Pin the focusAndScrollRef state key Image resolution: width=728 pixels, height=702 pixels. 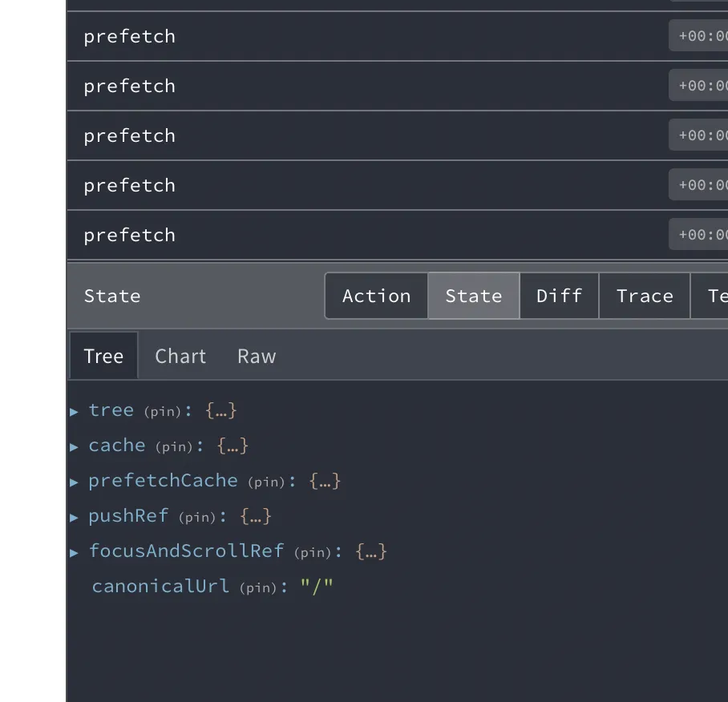coord(313,552)
